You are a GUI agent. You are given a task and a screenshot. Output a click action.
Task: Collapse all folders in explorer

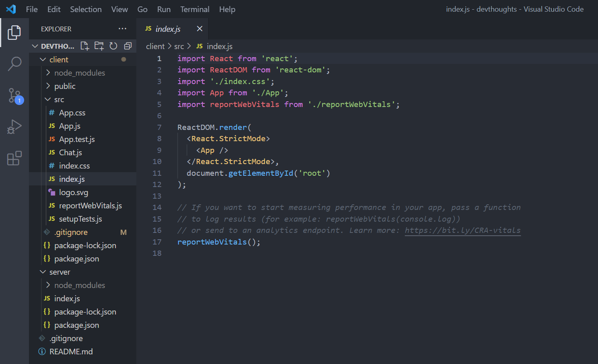128,46
